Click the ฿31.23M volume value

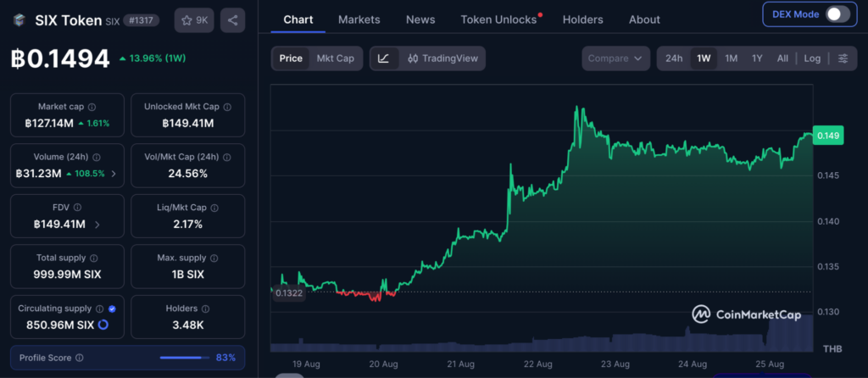point(39,173)
